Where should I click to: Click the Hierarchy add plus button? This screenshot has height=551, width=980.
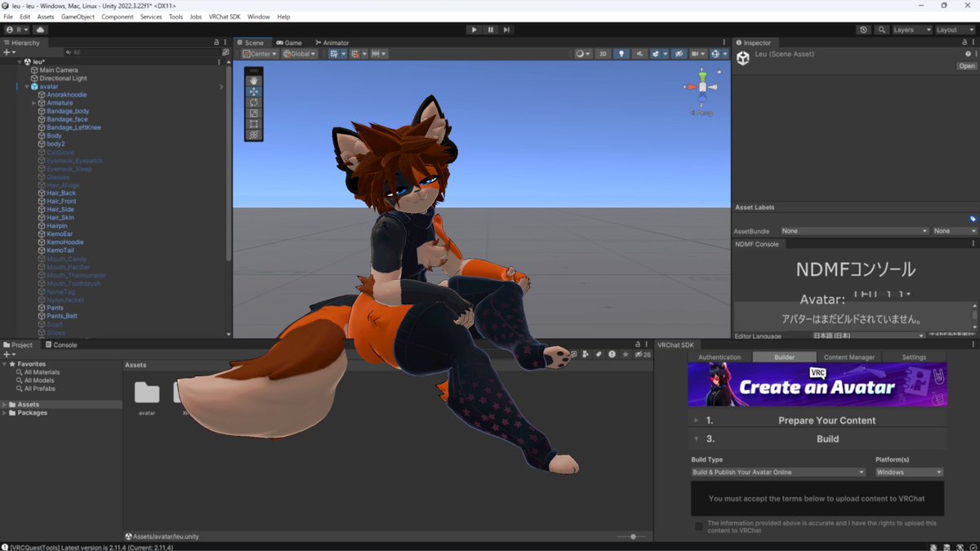pyautogui.click(x=8, y=51)
